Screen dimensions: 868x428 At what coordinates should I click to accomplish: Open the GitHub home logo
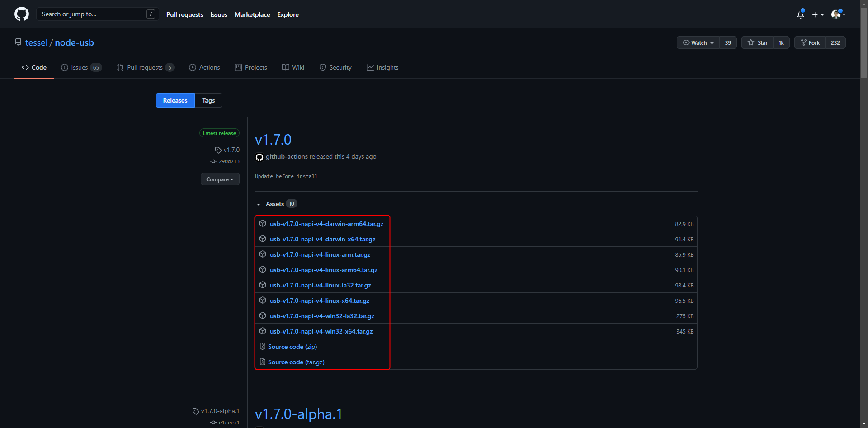coord(22,14)
